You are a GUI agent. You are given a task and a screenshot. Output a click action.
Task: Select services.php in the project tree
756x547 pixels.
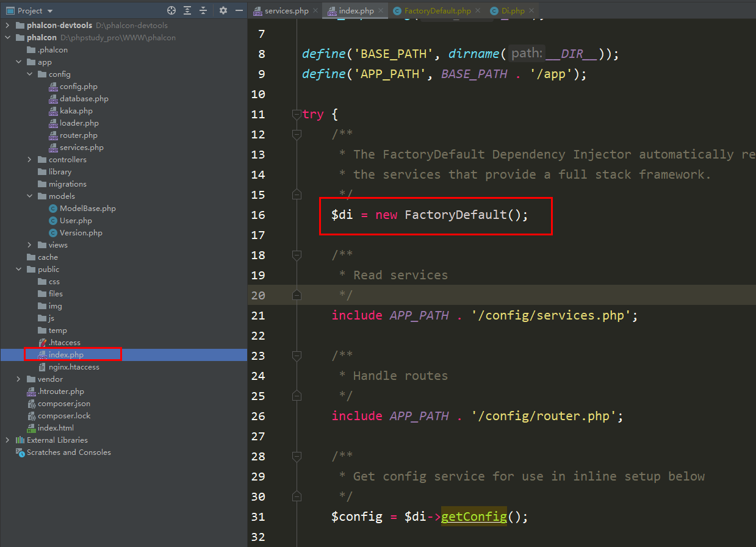click(81, 148)
